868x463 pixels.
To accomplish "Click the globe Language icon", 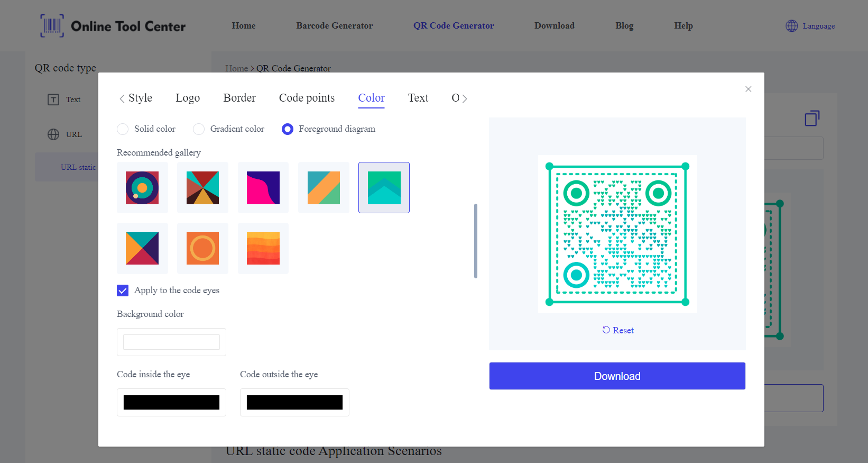I will [791, 26].
